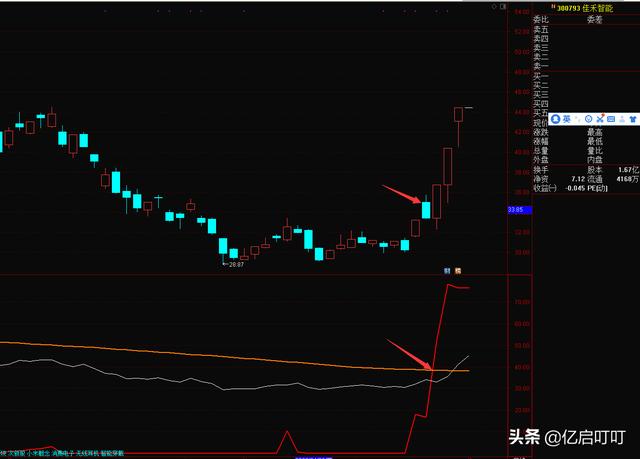640x459 pixels.
Task: Click the 小米概念 concept tag
Action: tap(38, 453)
